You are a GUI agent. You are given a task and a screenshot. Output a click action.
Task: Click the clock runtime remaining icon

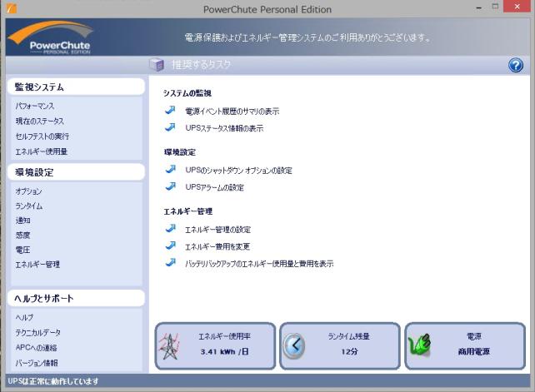point(294,345)
